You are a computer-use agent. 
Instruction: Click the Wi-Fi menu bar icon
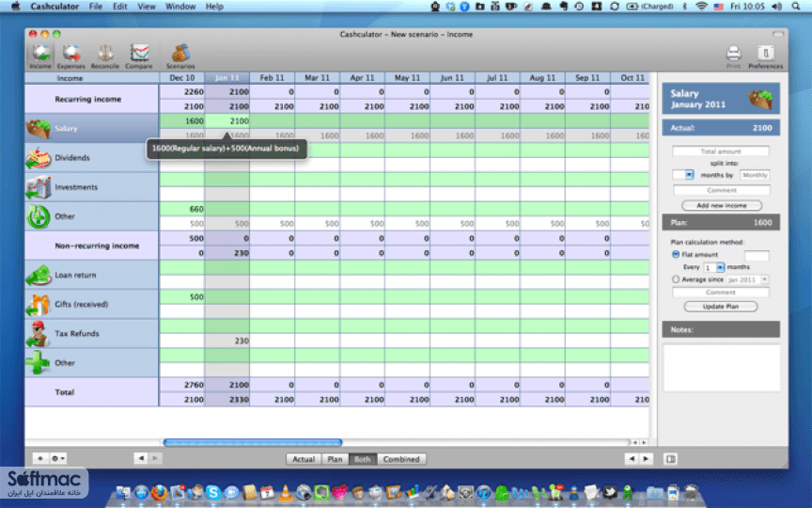[x=701, y=7]
